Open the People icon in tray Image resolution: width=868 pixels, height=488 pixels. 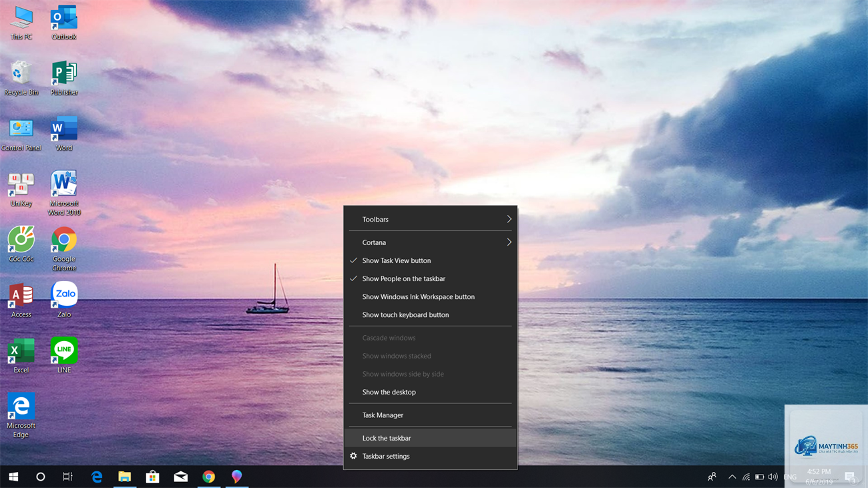(x=712, y=477)
